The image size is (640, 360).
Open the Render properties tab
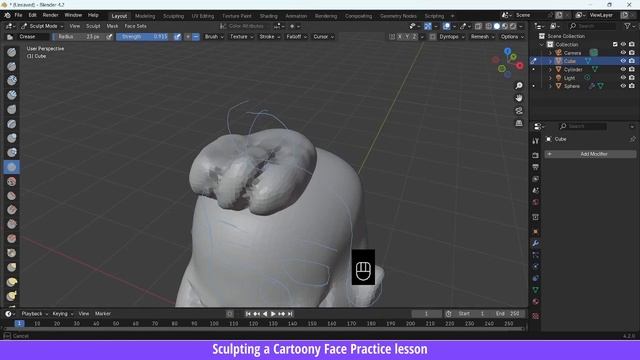click(x=536, y=156)
